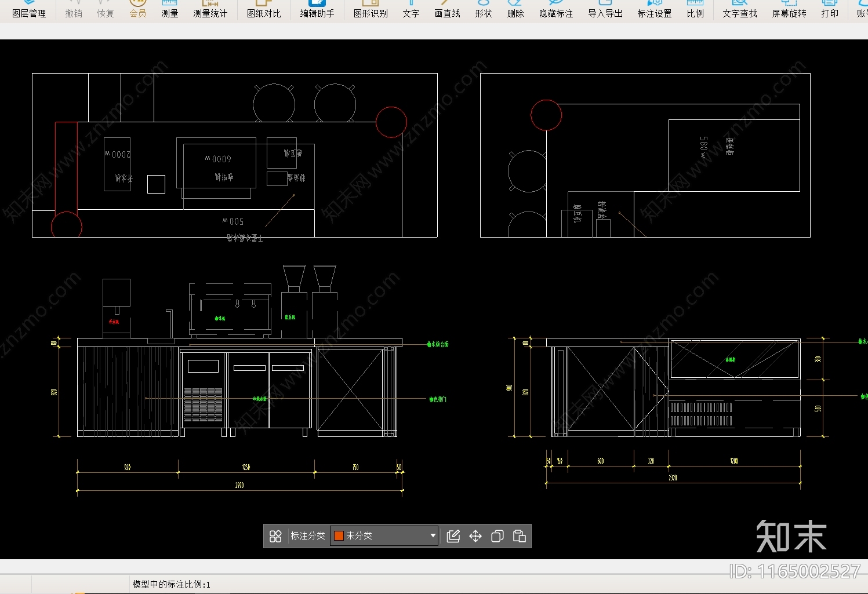Click the 撤销 undo tool
The image size is (868, 594).
click(x=74, y=10)
